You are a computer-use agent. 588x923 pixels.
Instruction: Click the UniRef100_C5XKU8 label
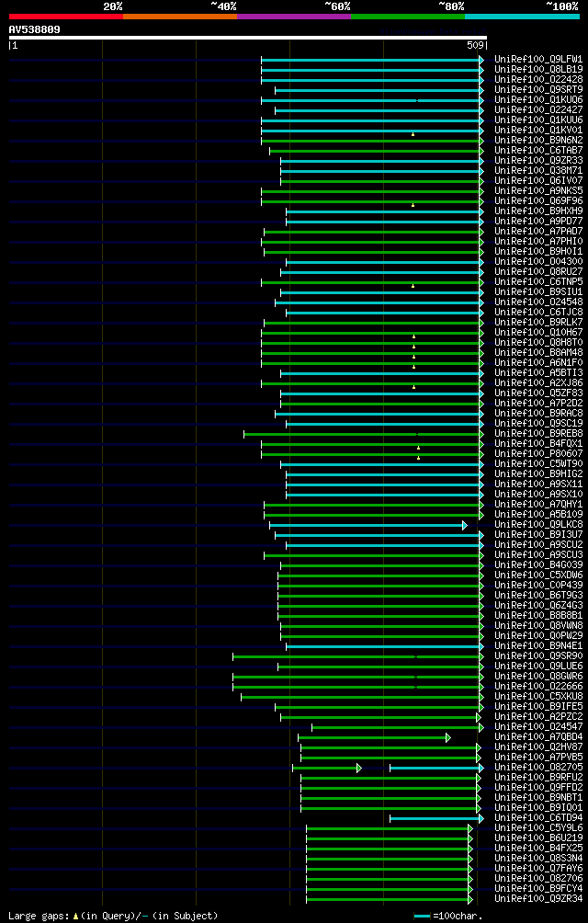click(x=538, y=695)
